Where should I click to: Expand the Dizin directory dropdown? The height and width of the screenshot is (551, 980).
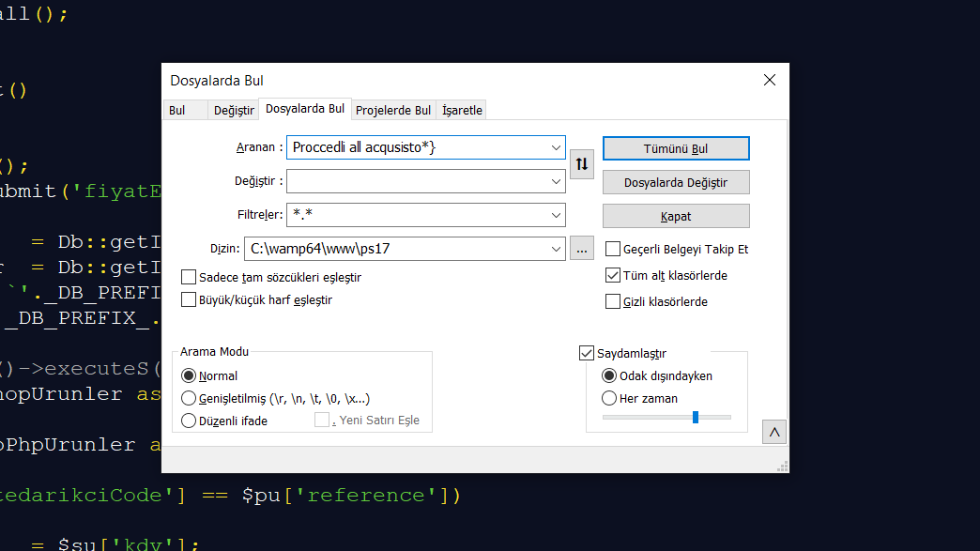556,249
